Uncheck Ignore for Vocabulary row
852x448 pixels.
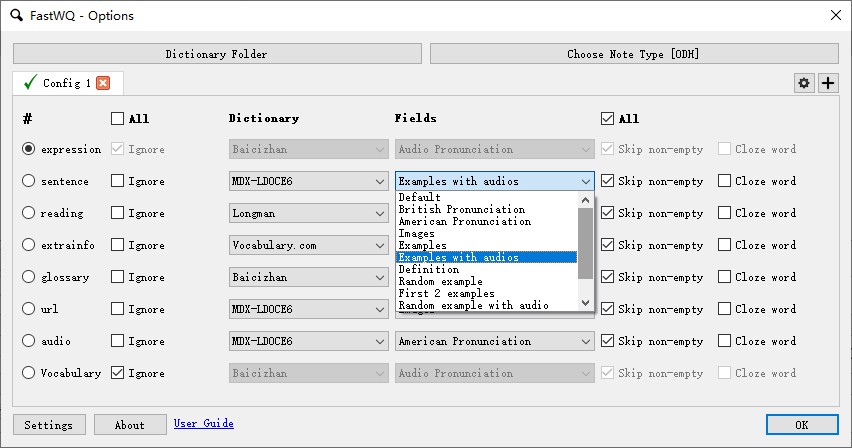tap(117, 373)
